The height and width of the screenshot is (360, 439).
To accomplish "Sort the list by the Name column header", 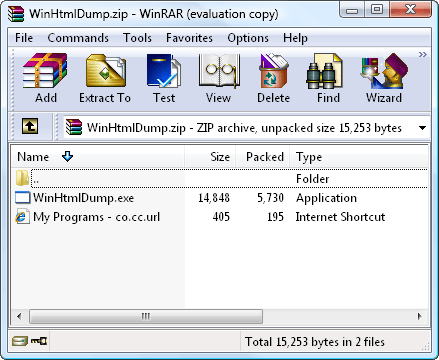I will pyautogui.click(x=98, y=157).
